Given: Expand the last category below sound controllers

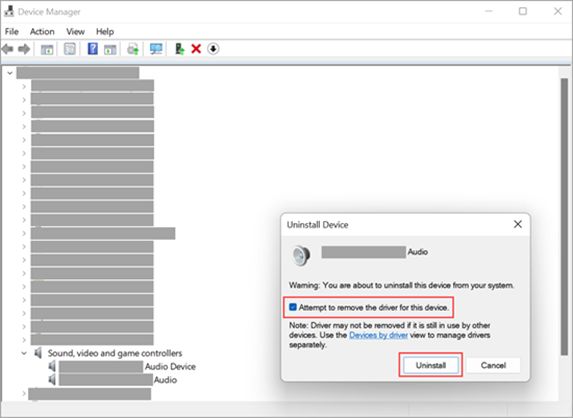Looking at the screenshot, I should [24, 394].
